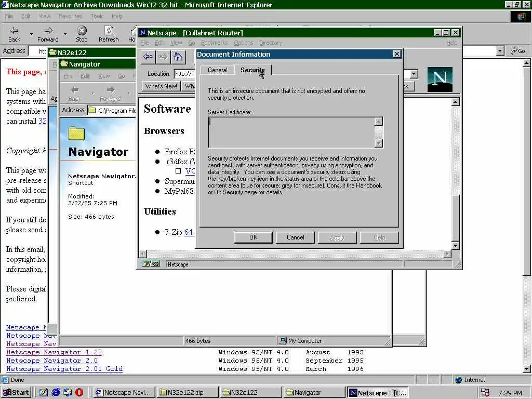Open Netscape's Directory menu
This screenshot has height=399, width=532.
[270, 43]
